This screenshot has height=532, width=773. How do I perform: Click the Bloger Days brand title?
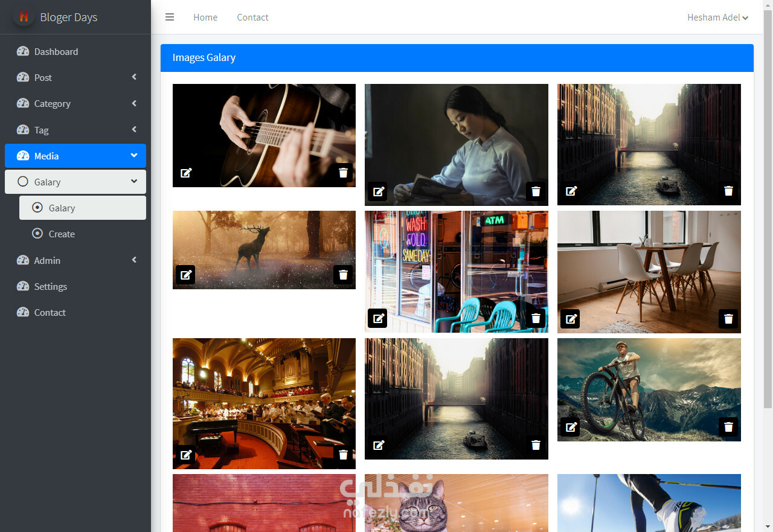pos(68,17)
